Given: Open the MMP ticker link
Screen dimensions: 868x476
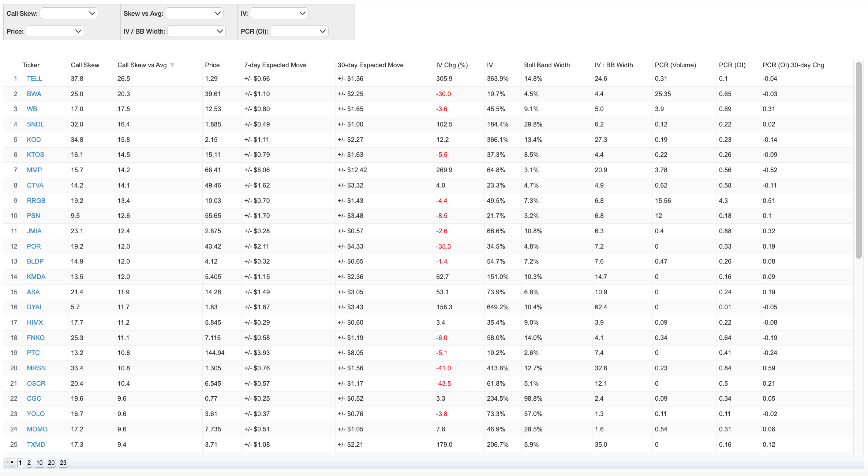Looking at the screenshot, I should pos(34,170).
